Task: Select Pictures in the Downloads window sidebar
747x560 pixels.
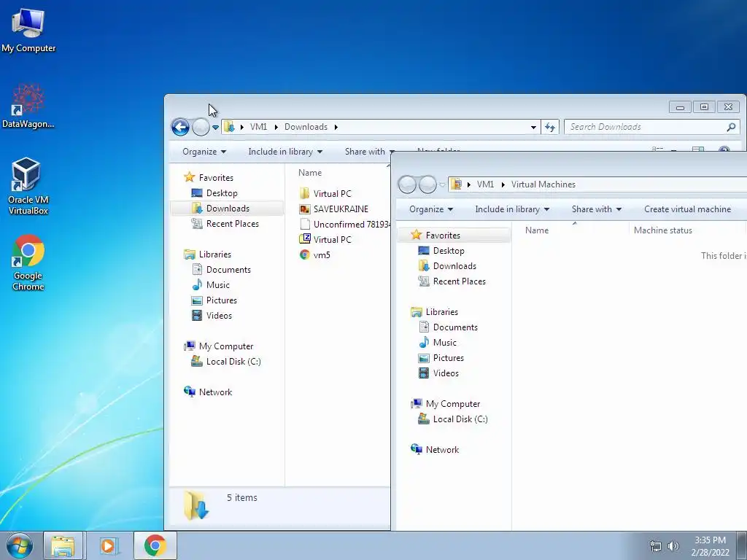Action: tap(222, 300)
